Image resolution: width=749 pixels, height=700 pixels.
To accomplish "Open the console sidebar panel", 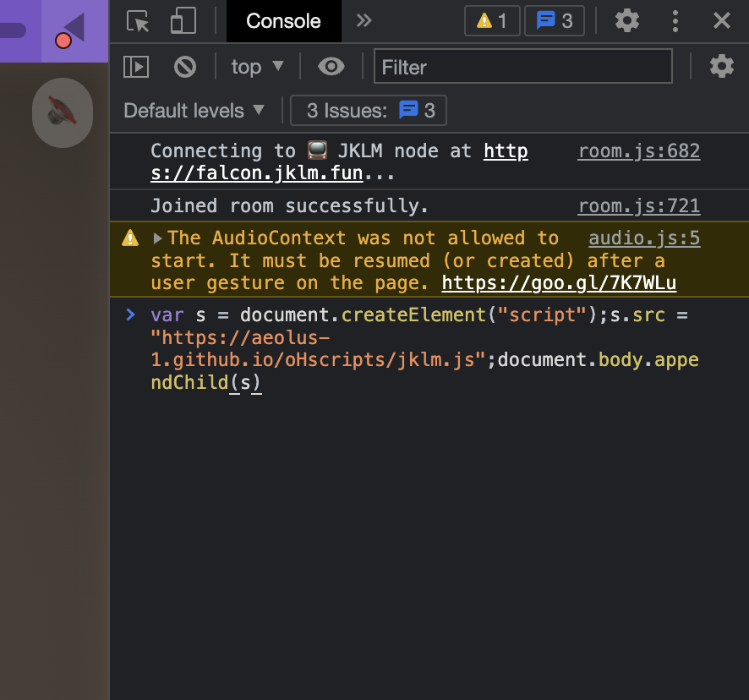I will (135, 66).
